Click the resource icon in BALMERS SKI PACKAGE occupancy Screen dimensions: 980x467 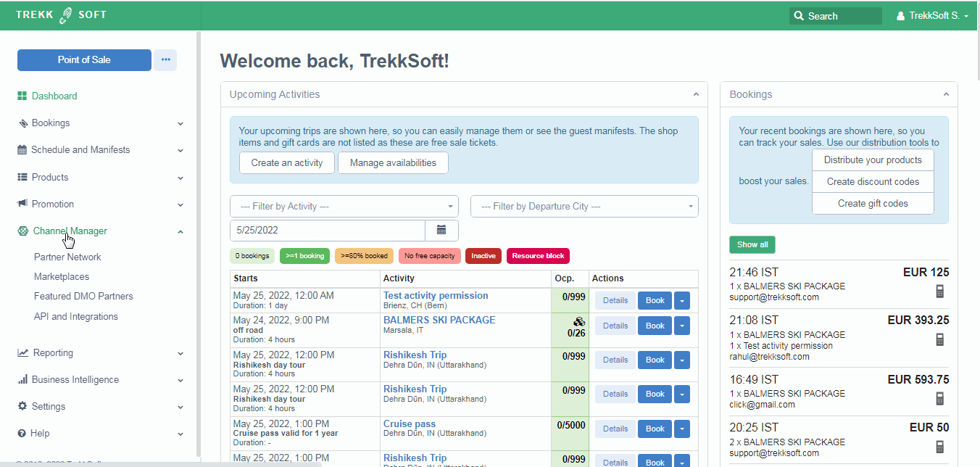578,321
